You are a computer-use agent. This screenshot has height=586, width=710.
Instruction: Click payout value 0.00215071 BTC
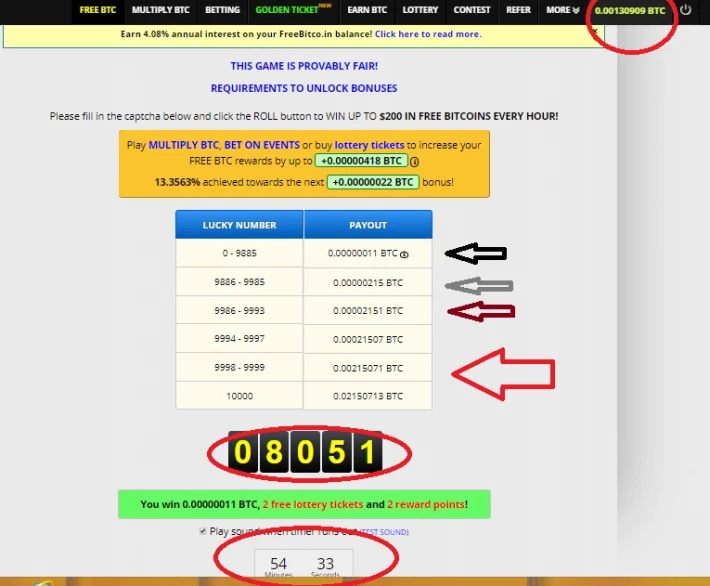pos(368,368)
